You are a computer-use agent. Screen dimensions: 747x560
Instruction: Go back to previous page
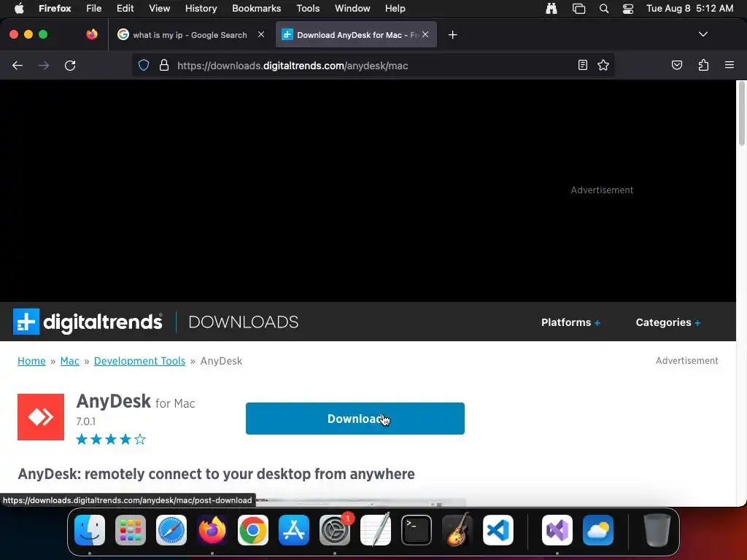tap(18, 65)
